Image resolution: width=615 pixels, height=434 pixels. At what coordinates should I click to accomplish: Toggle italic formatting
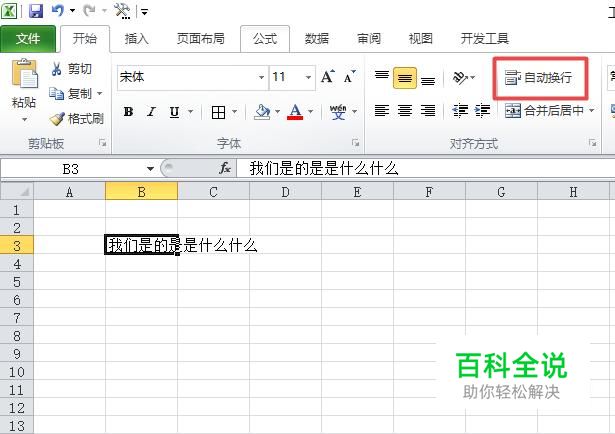click(x=151, y=112)
